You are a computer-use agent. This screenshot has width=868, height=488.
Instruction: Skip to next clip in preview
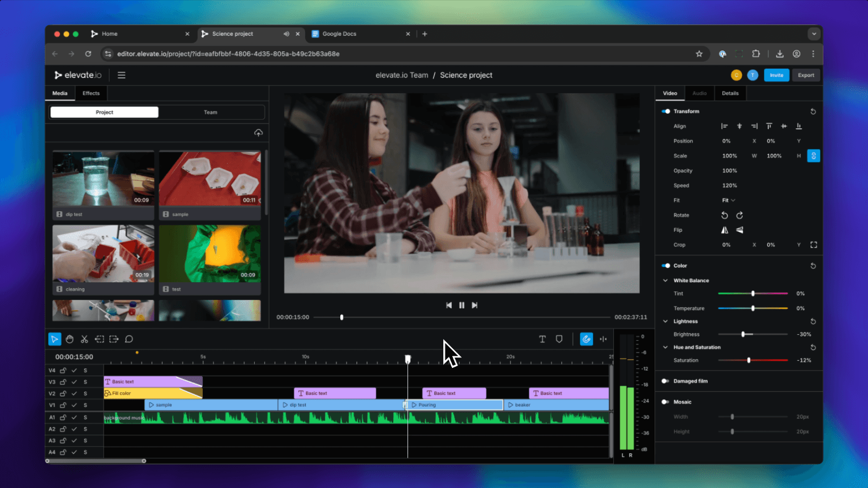coord(475,305)
